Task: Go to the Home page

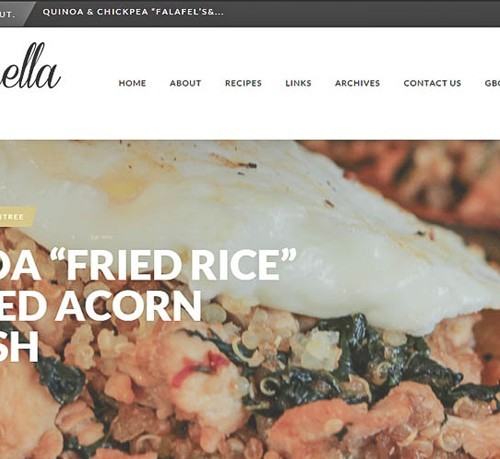Action: click(132, 83)
